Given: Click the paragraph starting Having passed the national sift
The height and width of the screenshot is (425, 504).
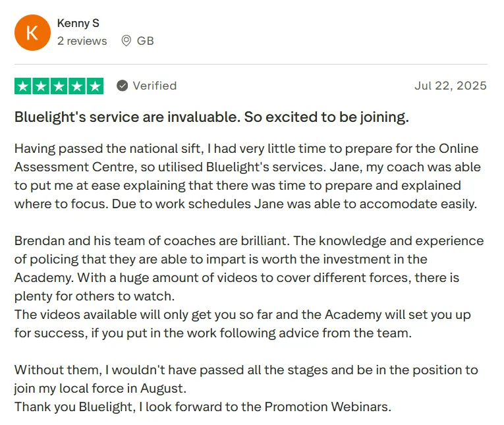Looking at the screenshot, I should pyautogui.click(x=248, y=176).
